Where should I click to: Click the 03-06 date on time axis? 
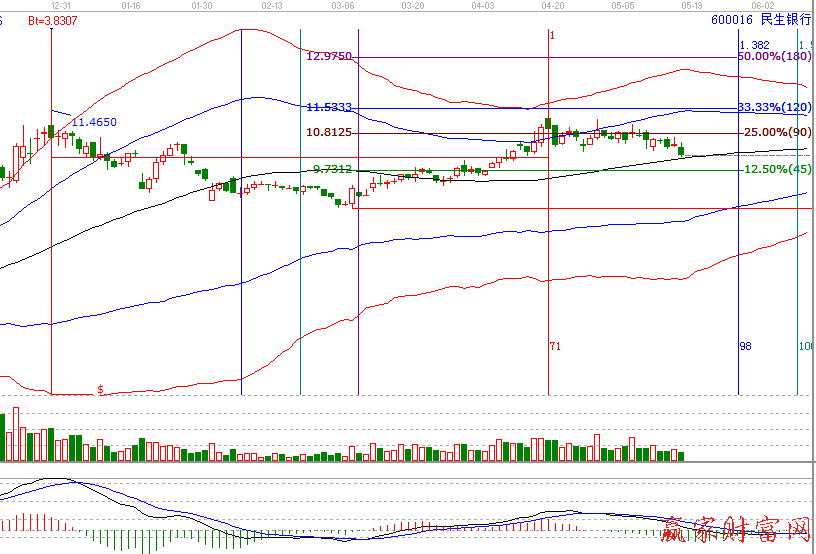tap(343, 5)
